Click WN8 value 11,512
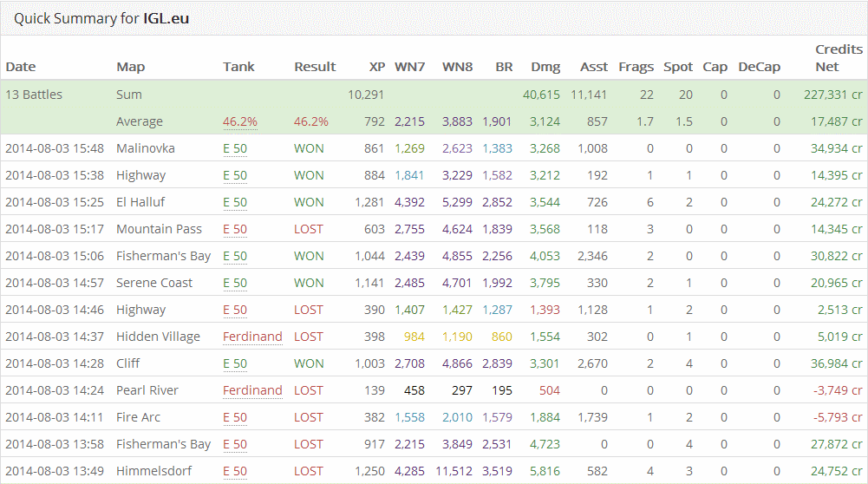The height and width of the screenshot is (484, 868). click(454, 471)
